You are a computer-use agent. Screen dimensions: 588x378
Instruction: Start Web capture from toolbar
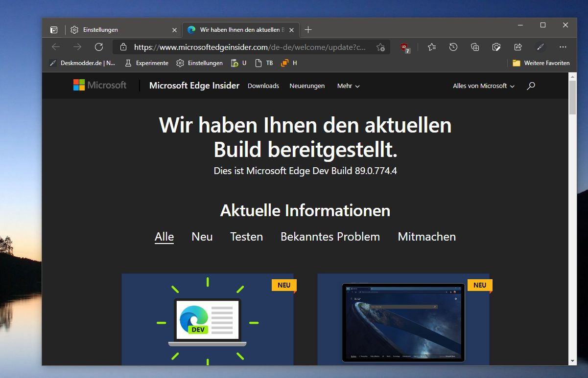[496, 47]
